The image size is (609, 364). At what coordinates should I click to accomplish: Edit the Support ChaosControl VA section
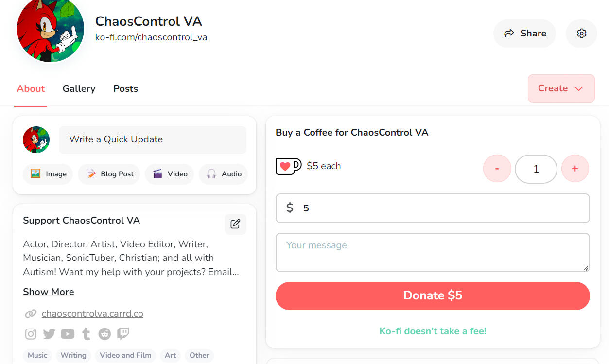pyautogui.click(x=235, y=224)
